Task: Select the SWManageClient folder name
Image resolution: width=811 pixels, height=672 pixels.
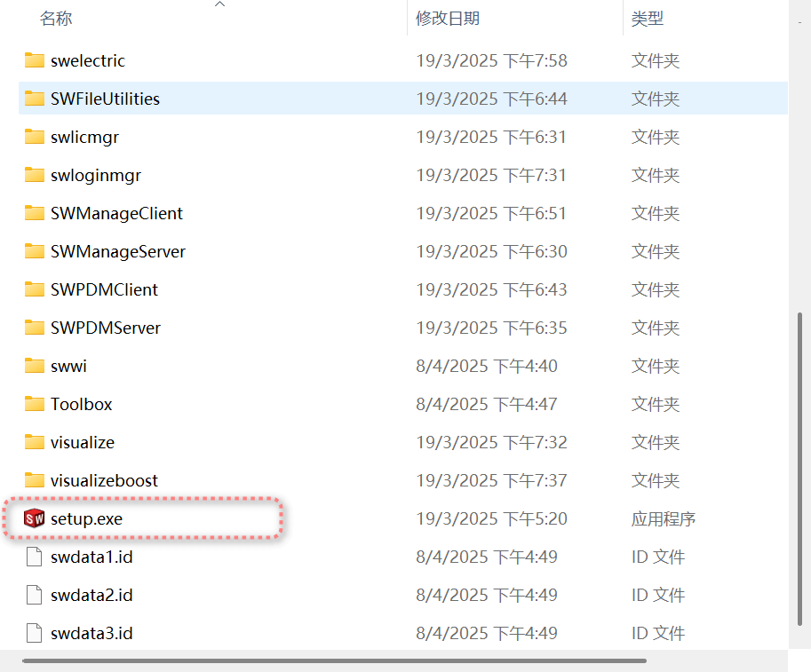Action: pyautogui.click(x=116, y=213)
